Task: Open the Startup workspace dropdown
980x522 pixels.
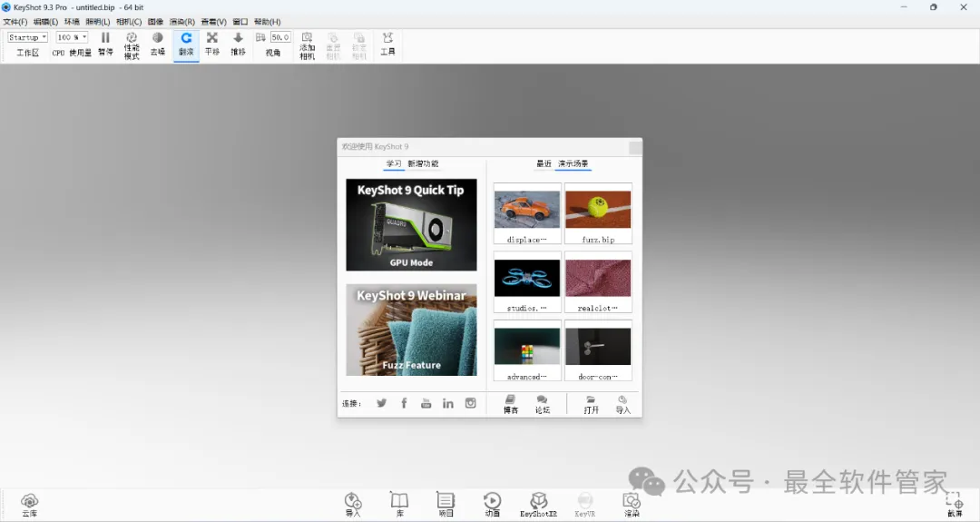Action: (x=27, y=37)
